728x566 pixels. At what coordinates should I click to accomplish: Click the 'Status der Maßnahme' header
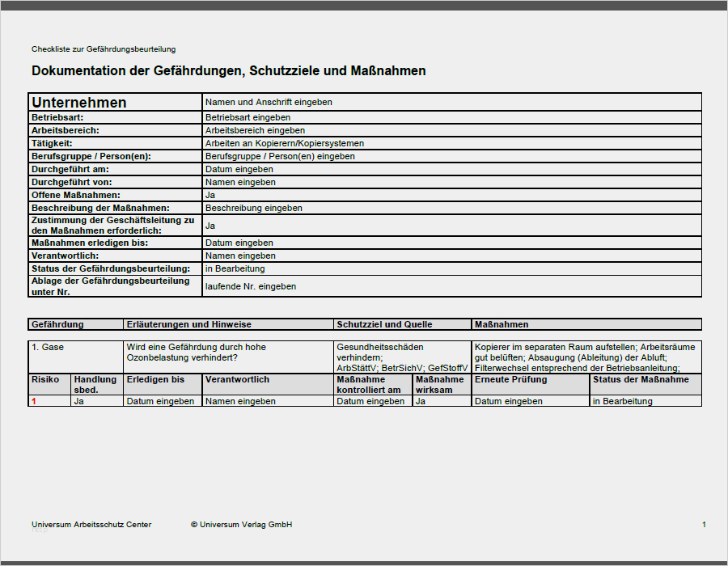pos(645,385)
